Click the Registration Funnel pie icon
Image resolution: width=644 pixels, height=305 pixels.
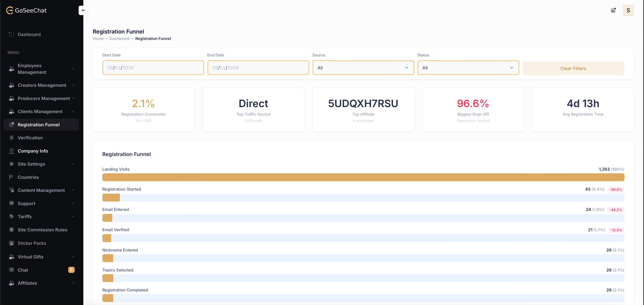pyautogui.click(x=11, y=125)
